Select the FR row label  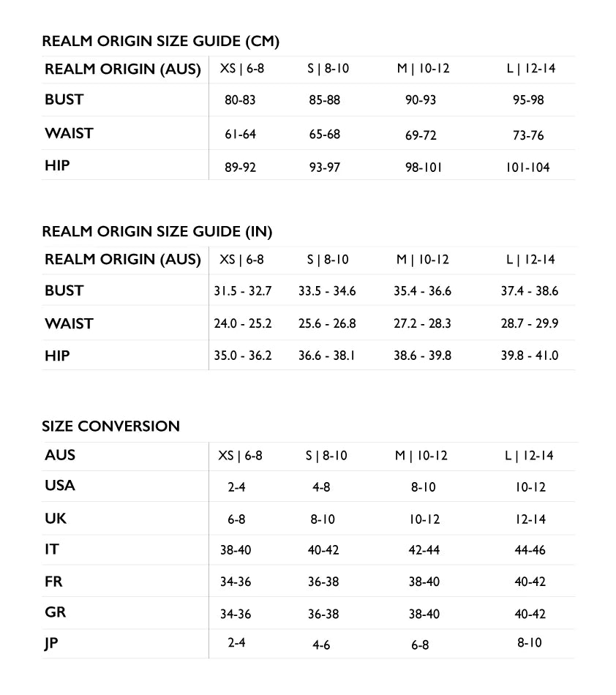click(x=53, y=581)
